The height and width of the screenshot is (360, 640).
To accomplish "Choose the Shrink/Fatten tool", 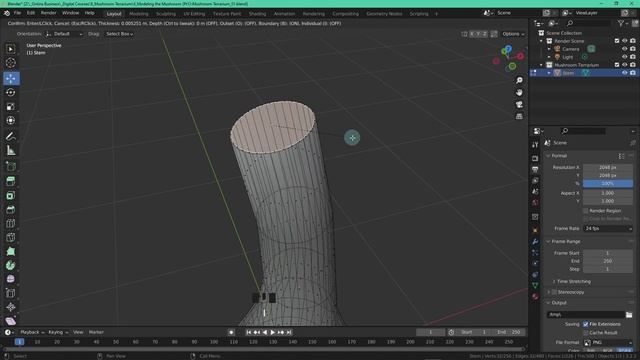I will pos(11,307).
